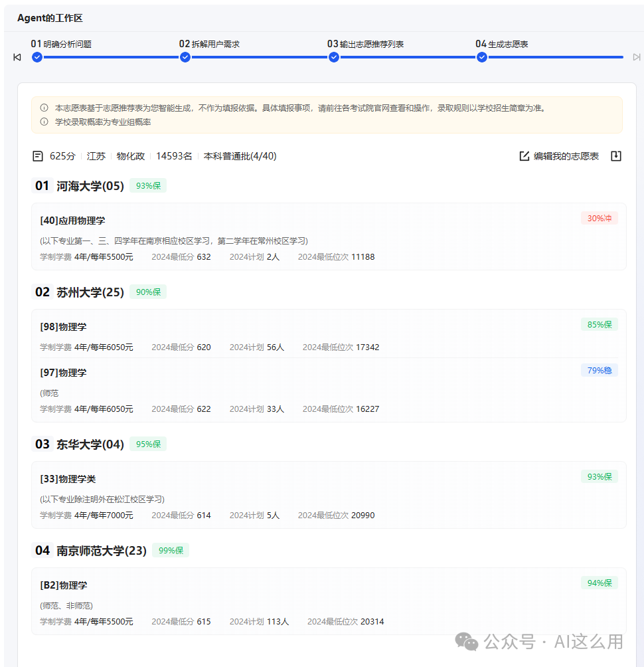Click 99%保 badge beside 南京师范大学
The height and width of the screenshot is (667, 644).
click(170, 550)
